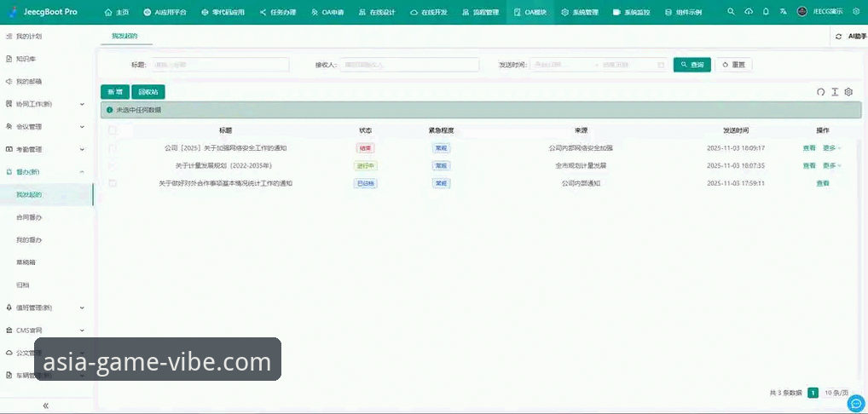The width and height of the screenshot is (868, 414).
Task: Open the notification bell
Action: [x=766, y=12]
